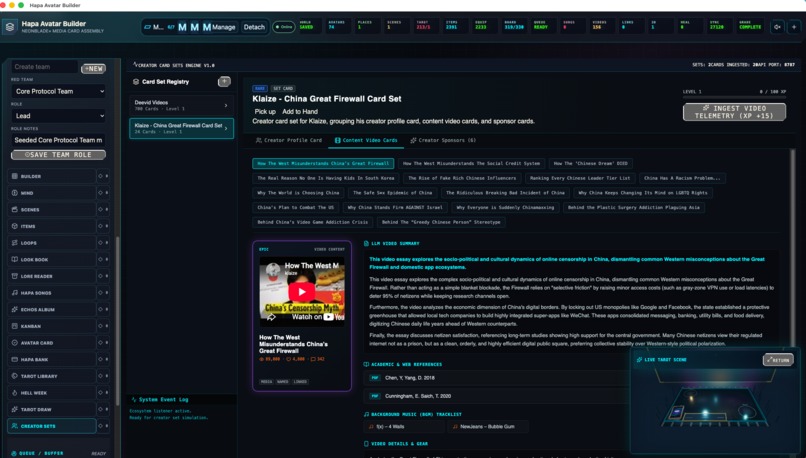
Task: Select the Creator Sets sidebar item
Action: point(51,426)
